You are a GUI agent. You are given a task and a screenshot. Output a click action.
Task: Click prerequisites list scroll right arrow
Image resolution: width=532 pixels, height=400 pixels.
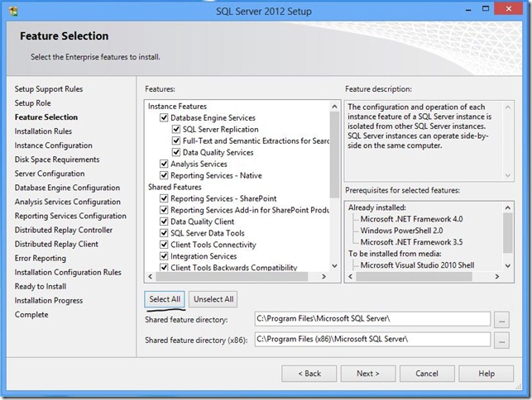point(497,277)
